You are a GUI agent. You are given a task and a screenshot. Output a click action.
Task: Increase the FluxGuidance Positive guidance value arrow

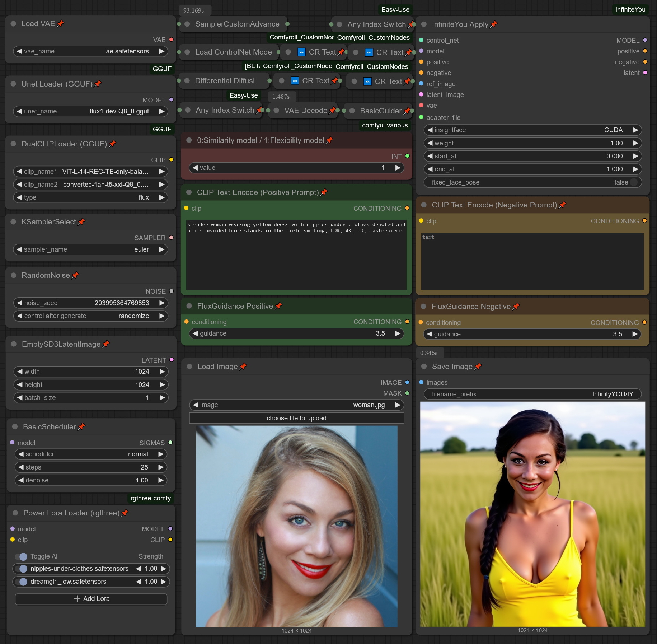click(398, 333)
